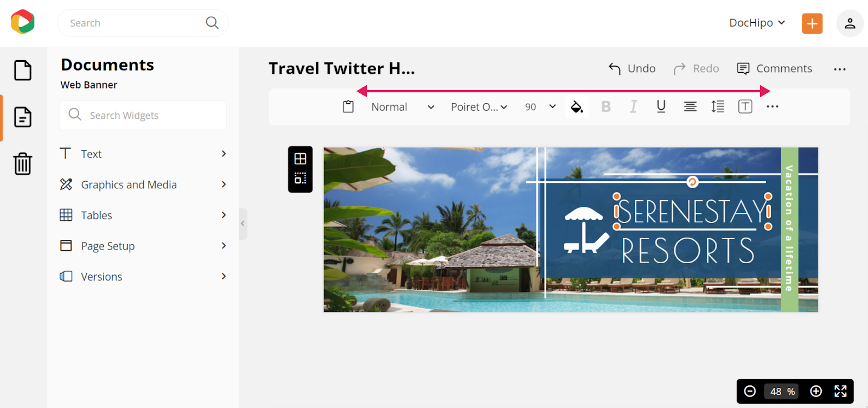Screen dimensions: 868x408
Task: Click the orange create new plus button
Action: click(x=812, y=23)
